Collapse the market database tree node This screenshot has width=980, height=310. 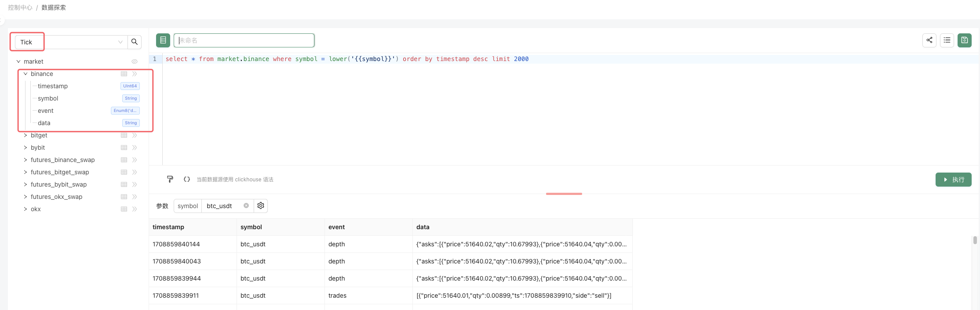pos(18,61)
